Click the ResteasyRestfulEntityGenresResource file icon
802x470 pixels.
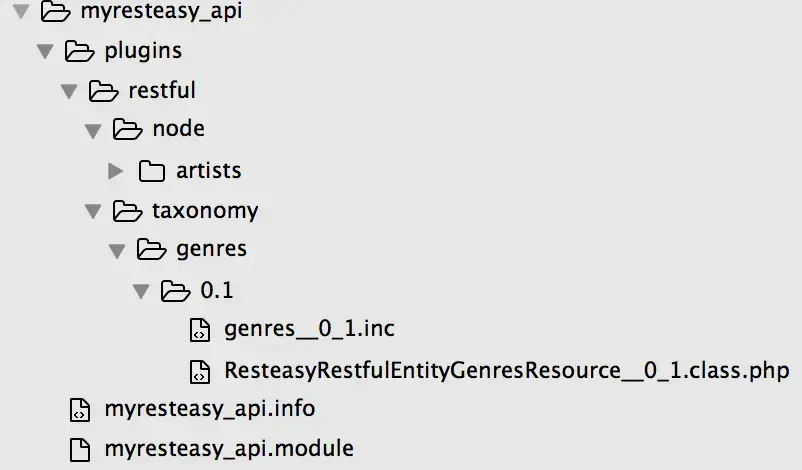[200, 371]
